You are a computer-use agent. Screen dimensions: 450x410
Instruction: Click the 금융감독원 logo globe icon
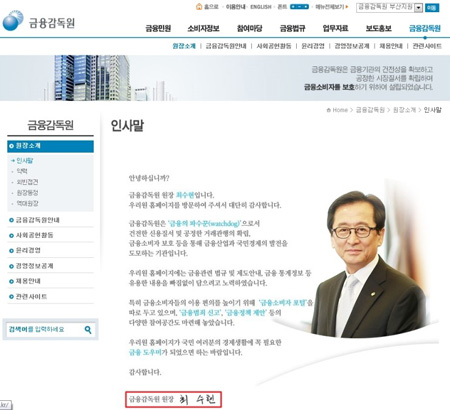coord(13,20)
